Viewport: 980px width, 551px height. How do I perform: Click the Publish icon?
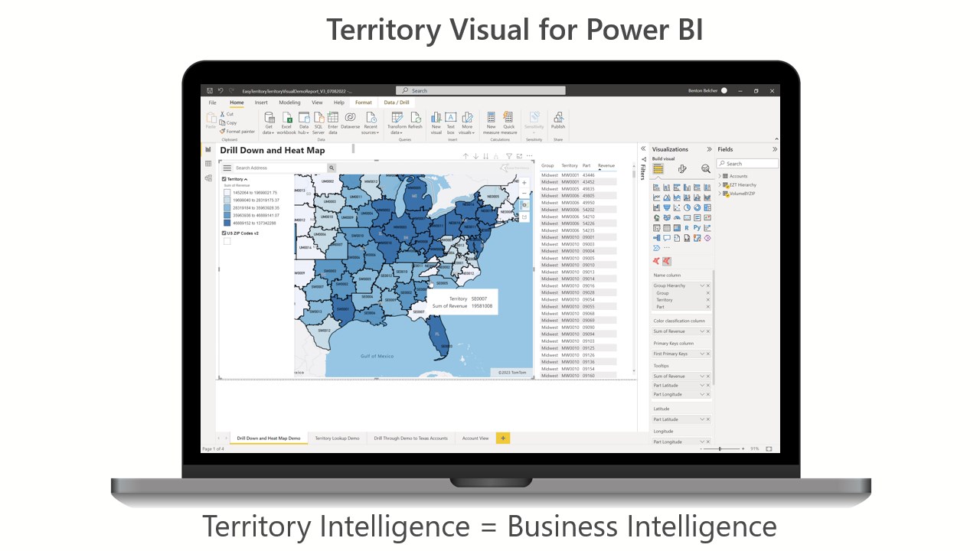pyautogui.click(x=558, y=117)
